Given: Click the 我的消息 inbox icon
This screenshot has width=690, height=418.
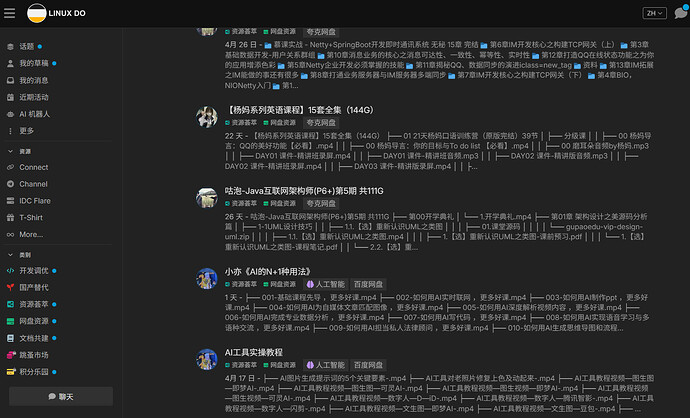Looking at the screenshot, I should (10, 81).
